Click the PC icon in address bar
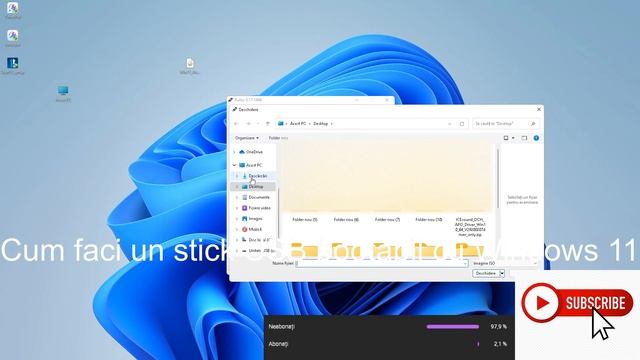Viewport: 640px width, 360px height. click(280, 124)
